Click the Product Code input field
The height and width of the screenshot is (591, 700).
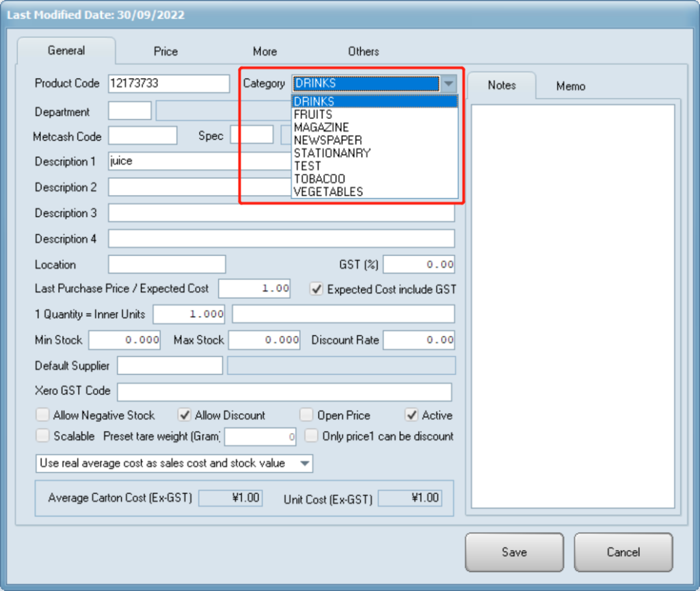[x=168, y=83]
